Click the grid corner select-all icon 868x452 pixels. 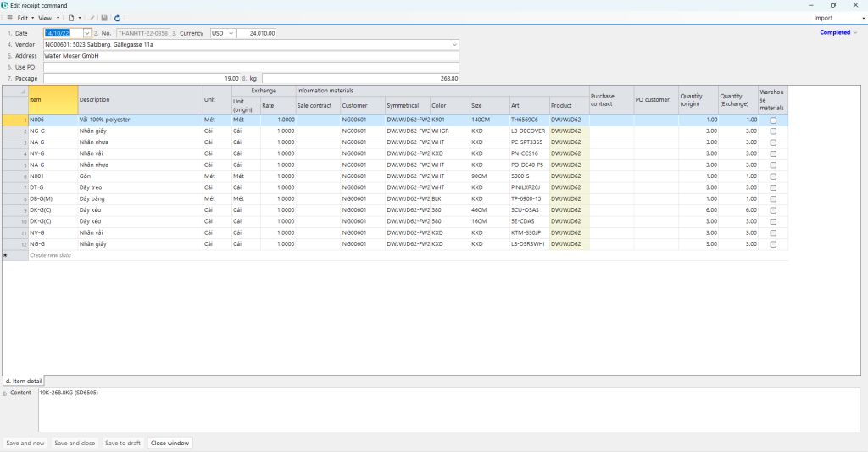coord(23,91)
